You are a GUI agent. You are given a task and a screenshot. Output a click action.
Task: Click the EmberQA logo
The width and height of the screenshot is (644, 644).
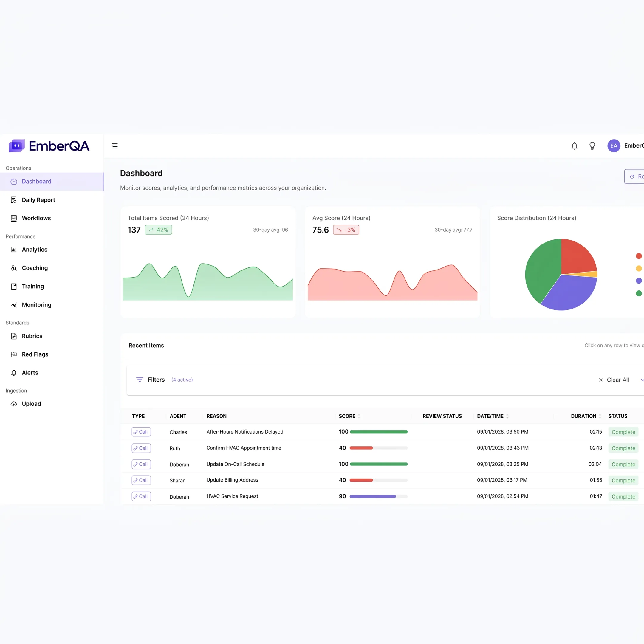point(49,146)
